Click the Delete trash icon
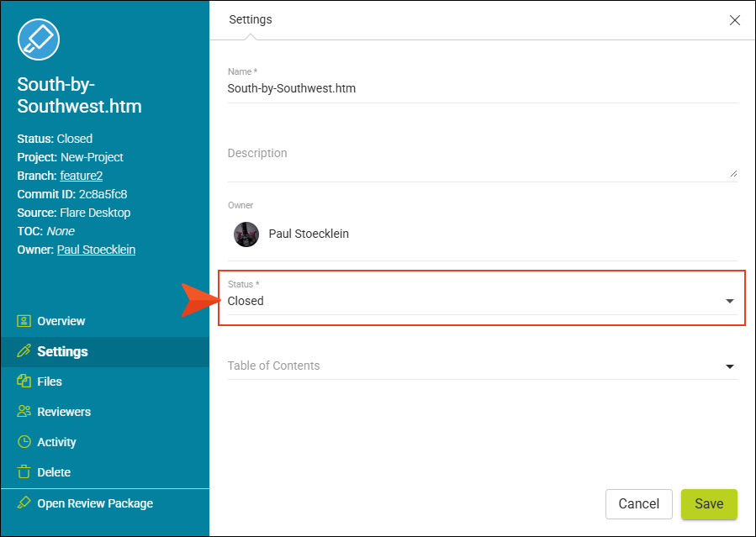756x537 pixels. (24, 471)
